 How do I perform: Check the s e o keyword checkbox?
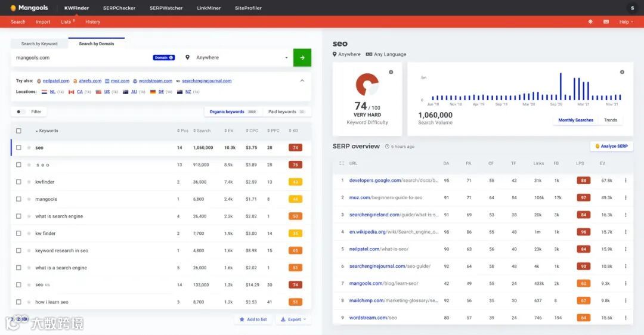click(18, 165)
